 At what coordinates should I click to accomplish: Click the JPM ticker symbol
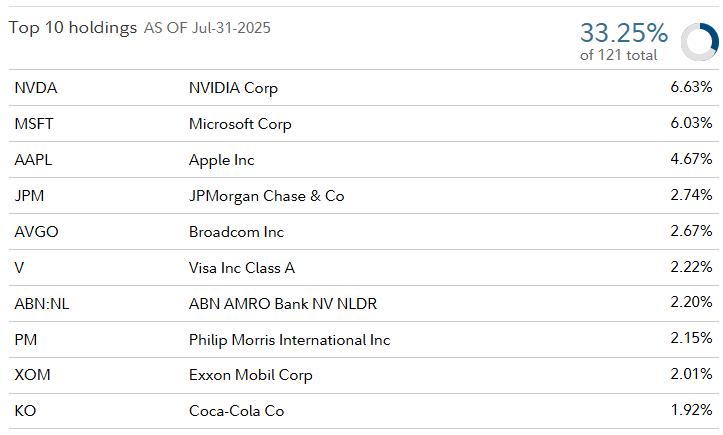pyautogui.click(x=29, y=196)
